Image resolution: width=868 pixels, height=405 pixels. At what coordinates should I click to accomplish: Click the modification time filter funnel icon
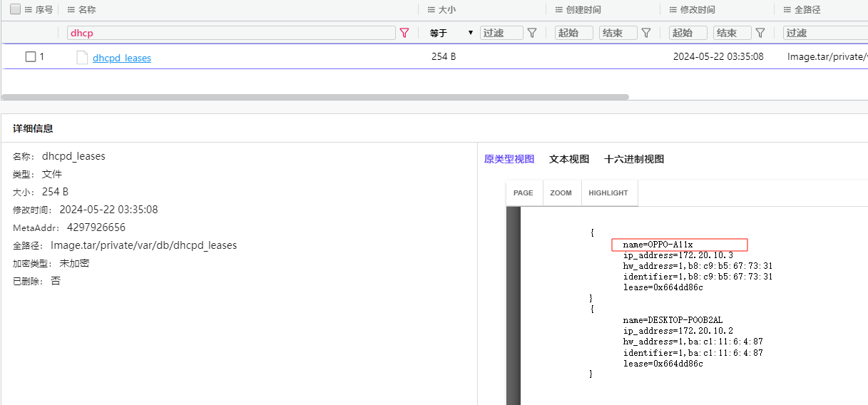coord(760,33)
